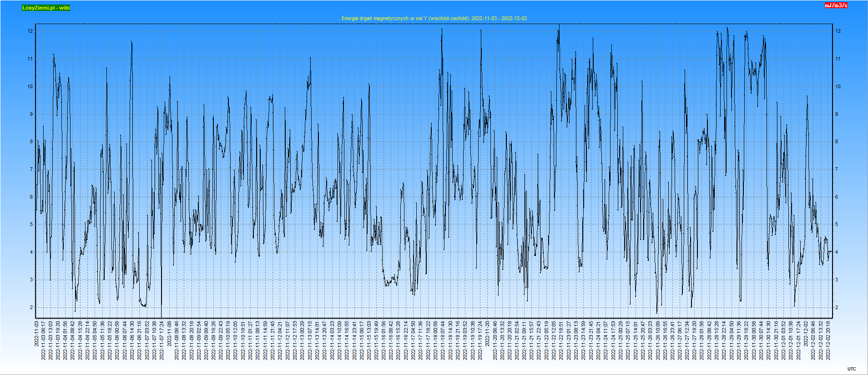This screenshot has height=375, width=868.
Task: Select the 2022-11-08 date marker on time axis
Action: 170,334
